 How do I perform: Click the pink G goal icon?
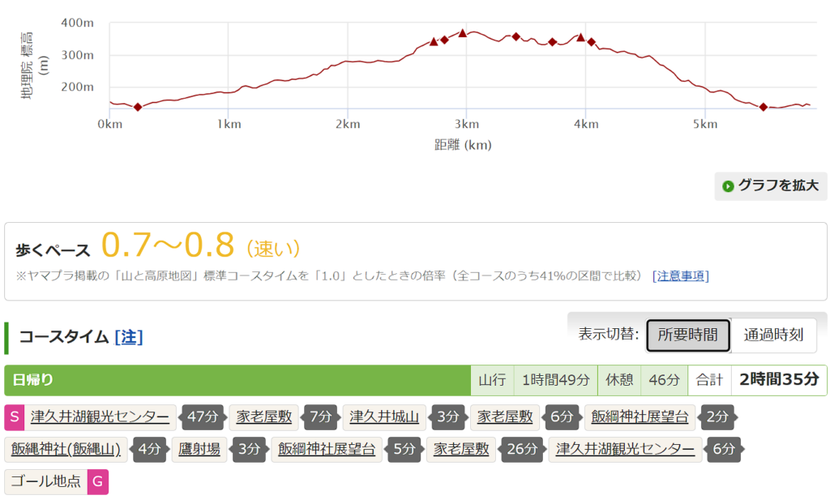pyautogui.click(x=97, y=481)
